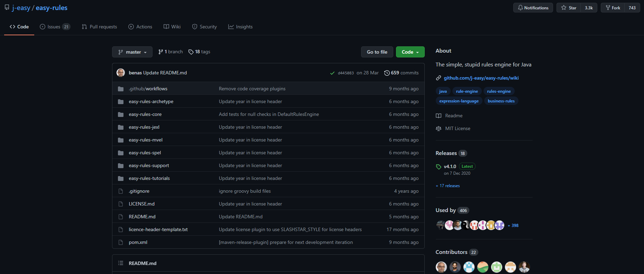The height and width of the screenshot is (274, 644).
Task: Click the .gitignore file icon
Action: (x=121, y=191)
